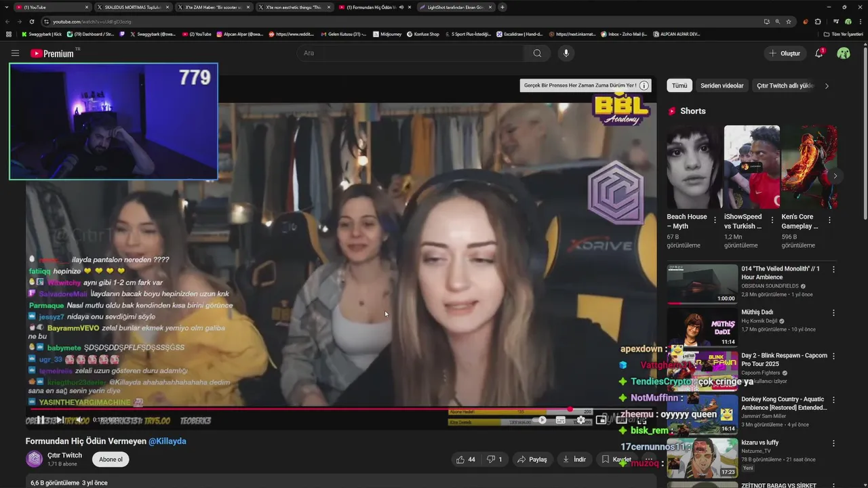Pause the video with the player button
The height and width of the screenshot is (488, 868).
(x=40, y=420)
